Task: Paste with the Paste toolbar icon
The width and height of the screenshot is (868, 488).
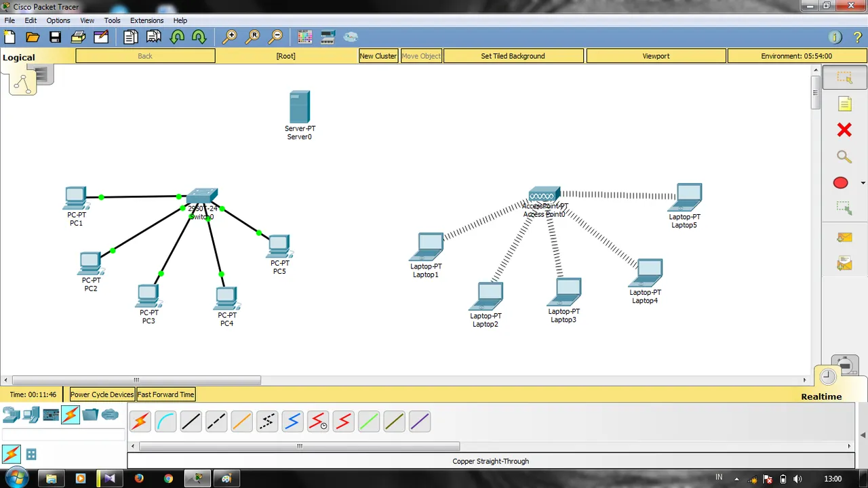Action: coord(154,37)
